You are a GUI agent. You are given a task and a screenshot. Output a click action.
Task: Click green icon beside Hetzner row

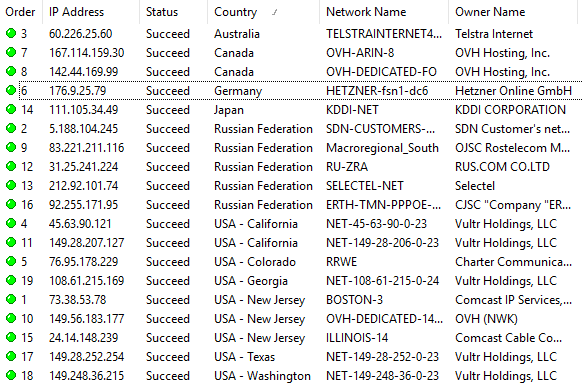[11, 90]
